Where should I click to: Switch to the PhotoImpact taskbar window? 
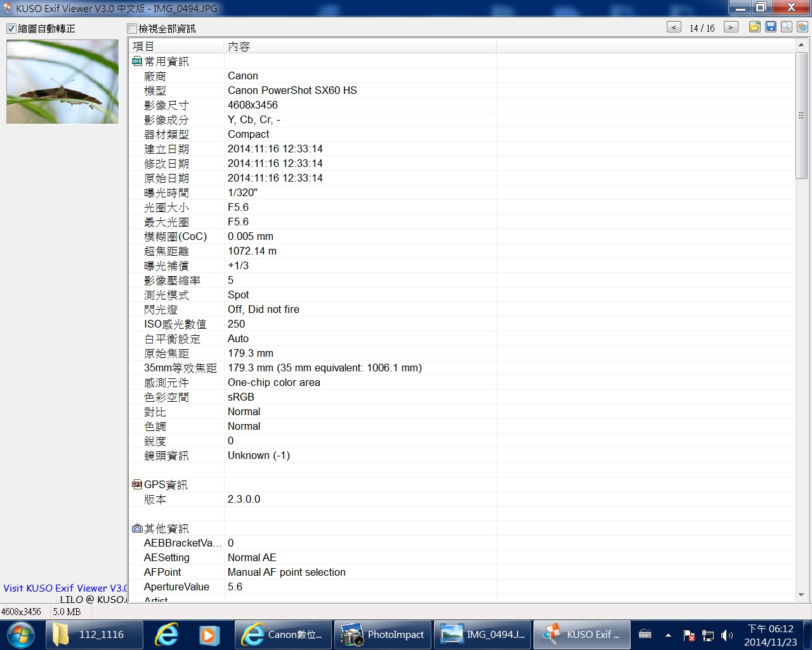(x=383, y=635)
